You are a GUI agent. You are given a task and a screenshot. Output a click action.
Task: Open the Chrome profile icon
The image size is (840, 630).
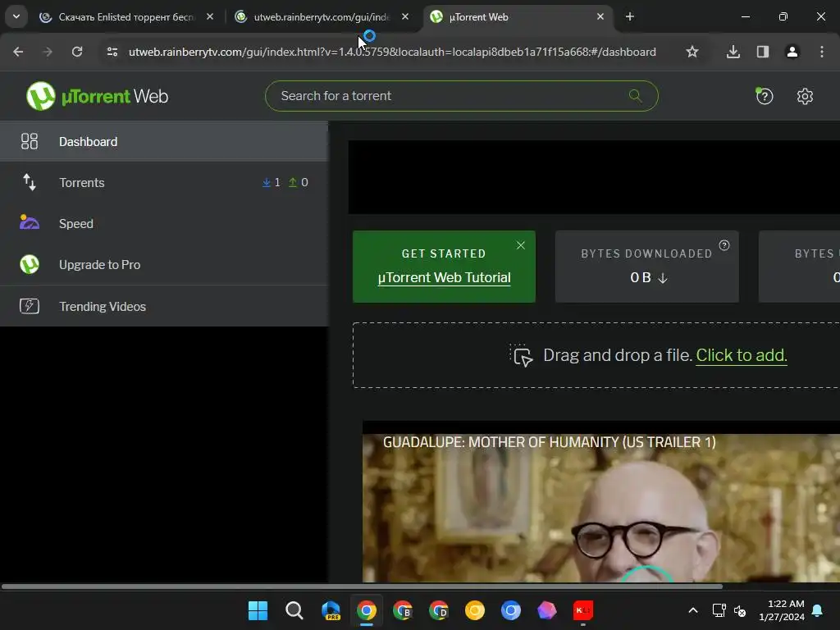(792, 52)
